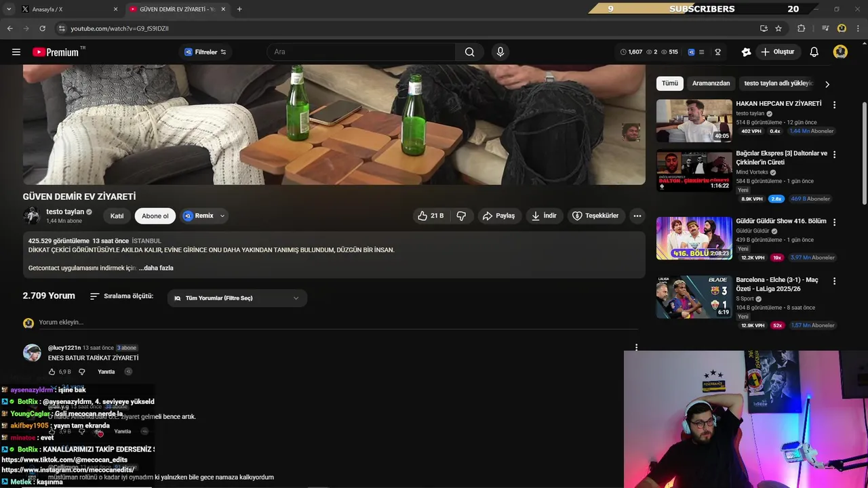Open the Filtreler button in header
This screenshot has height=488, width=868.
[x=205, y=52]
